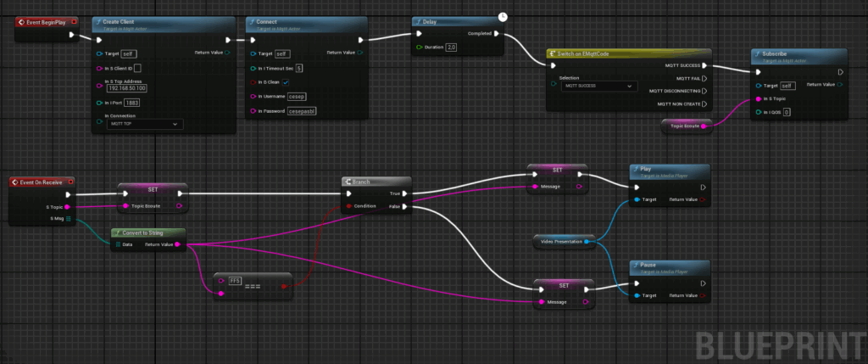Image resolution: width=868 pixels, height=364 pixels.
Task: Click the MQTT DISCONNECTING execution output pin
Action: tap(704, 90)
